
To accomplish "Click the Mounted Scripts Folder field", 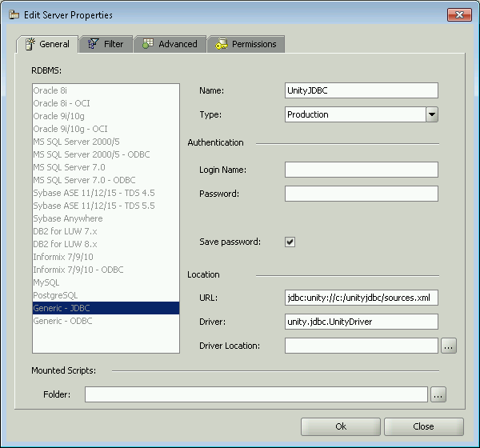I will click(x=256, y=394).
